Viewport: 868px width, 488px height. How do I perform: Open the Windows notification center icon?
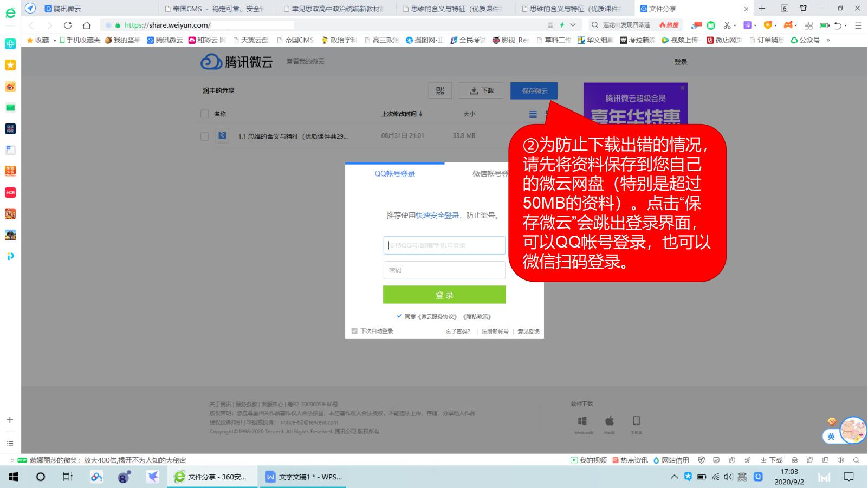click(x=849, y=477)
